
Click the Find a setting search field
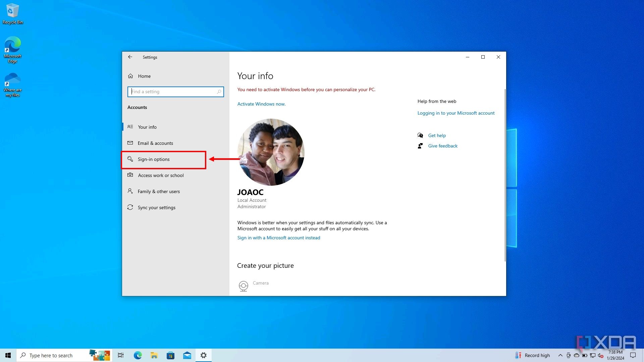[176, 92]
